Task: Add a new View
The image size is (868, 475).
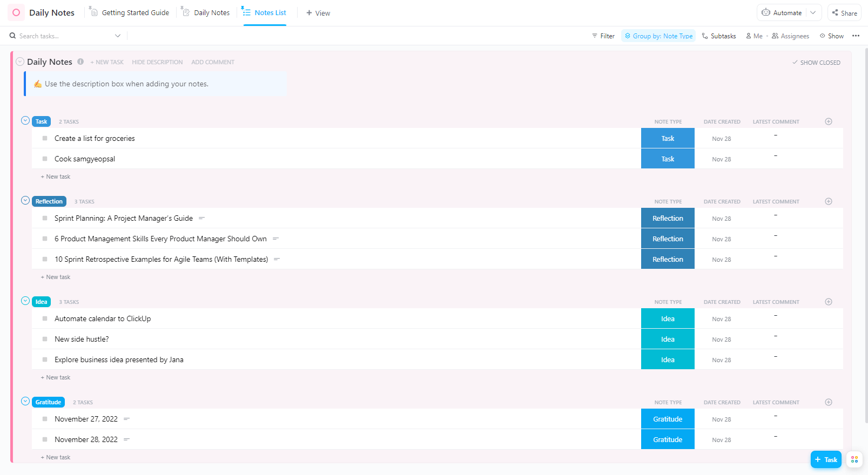Action: [318, 13]
